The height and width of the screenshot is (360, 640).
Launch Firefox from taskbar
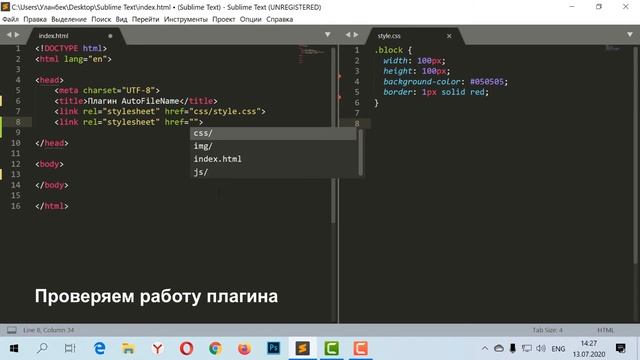pyautogui.click(x=244, y=348)
